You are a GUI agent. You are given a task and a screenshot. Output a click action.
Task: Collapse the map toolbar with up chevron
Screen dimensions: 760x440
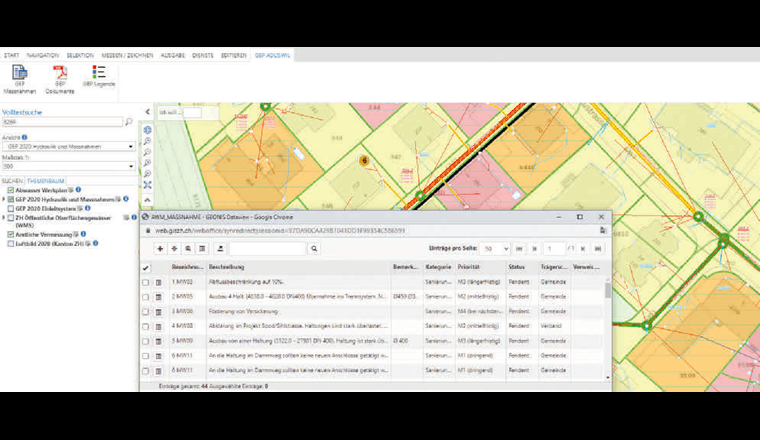(147, 200)
